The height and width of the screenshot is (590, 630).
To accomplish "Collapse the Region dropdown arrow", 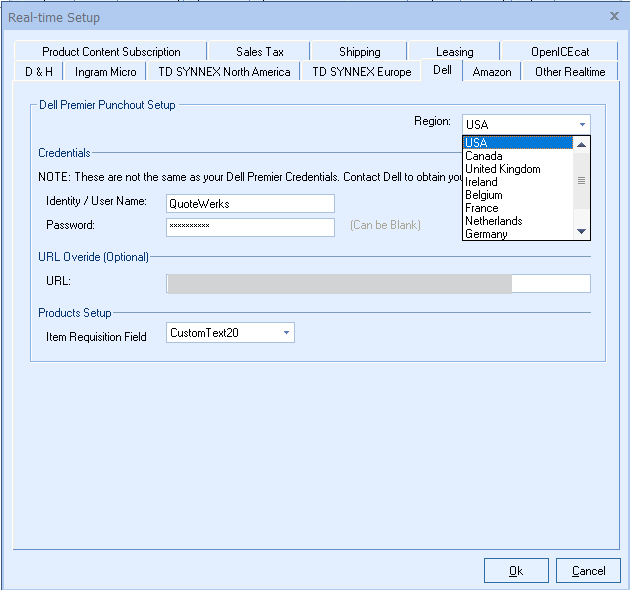I will 582,125.
